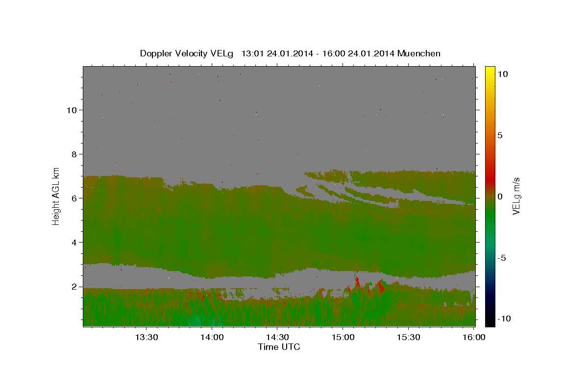Click the 15:30 time tick label

coord(408,337)
